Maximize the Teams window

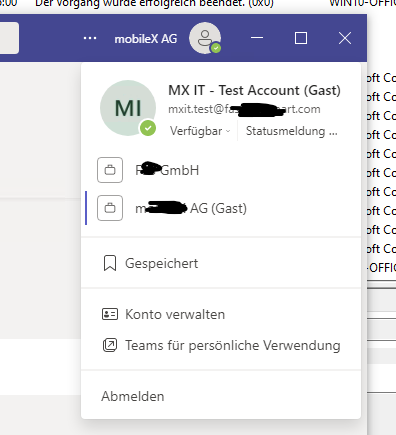[301, 38]
